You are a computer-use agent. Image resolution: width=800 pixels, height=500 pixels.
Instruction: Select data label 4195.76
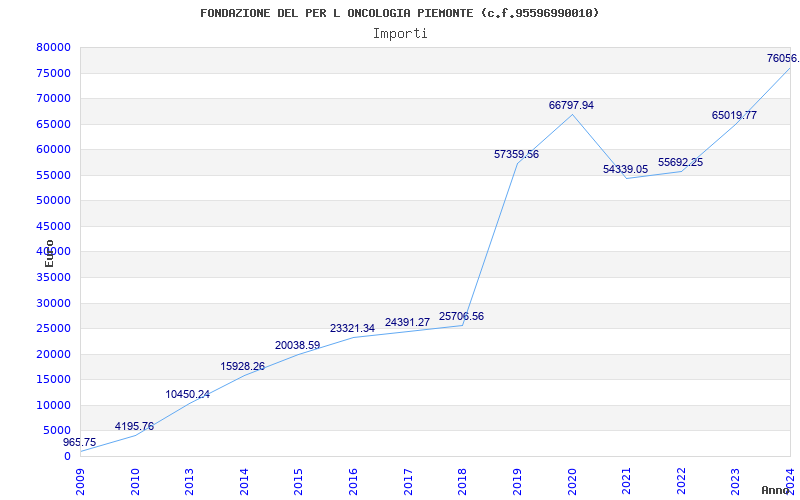point(134,426)
